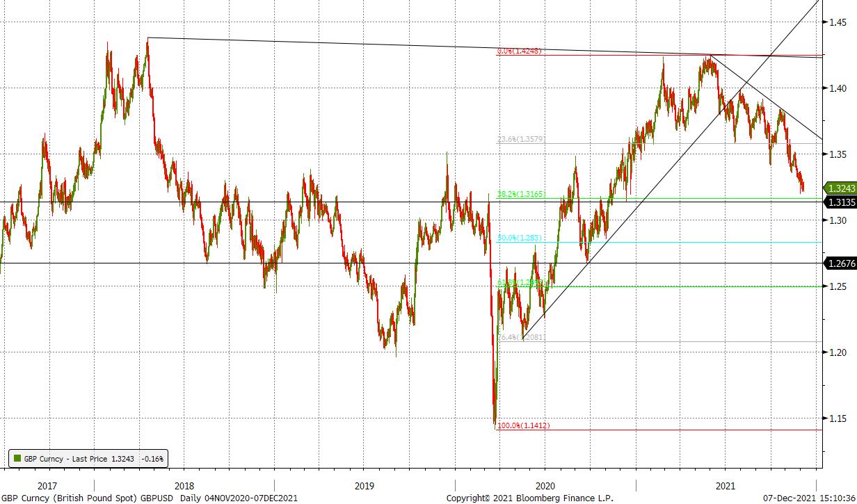Click the 0.0% (1.4248) Fibonacci label

pyautogui.click(x=519, y=51)
